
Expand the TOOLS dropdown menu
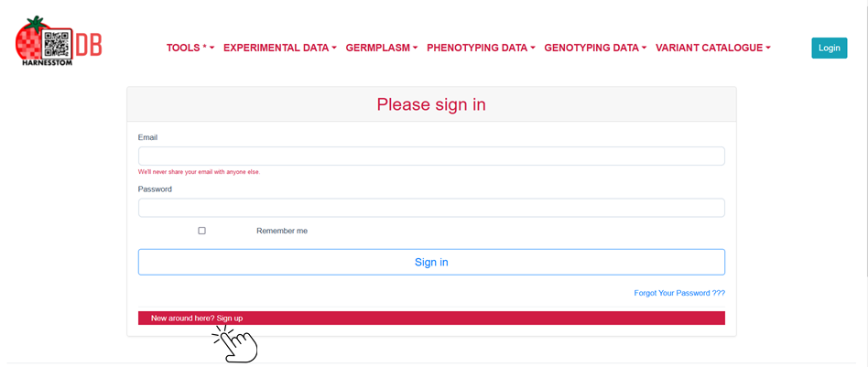190,48
